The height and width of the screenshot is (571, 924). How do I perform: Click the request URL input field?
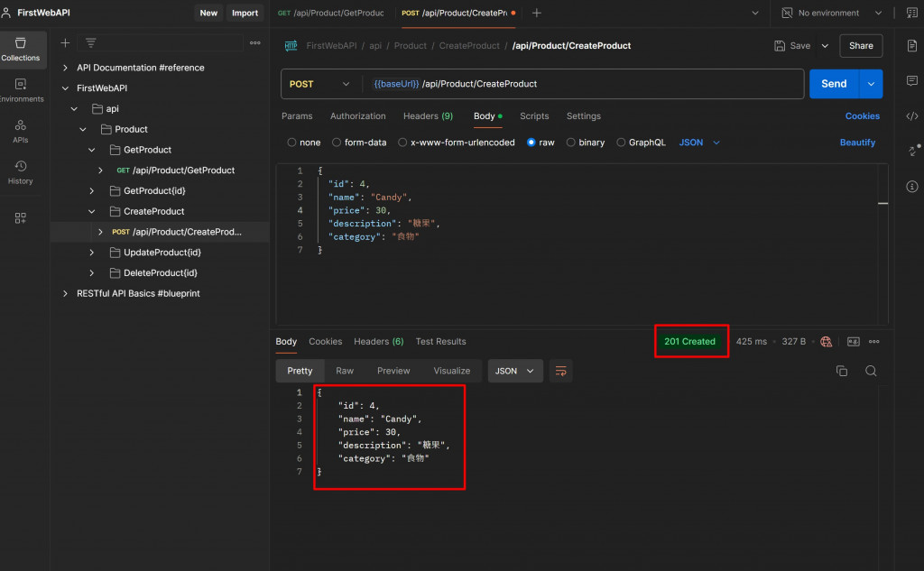click(x=584, y=84)
